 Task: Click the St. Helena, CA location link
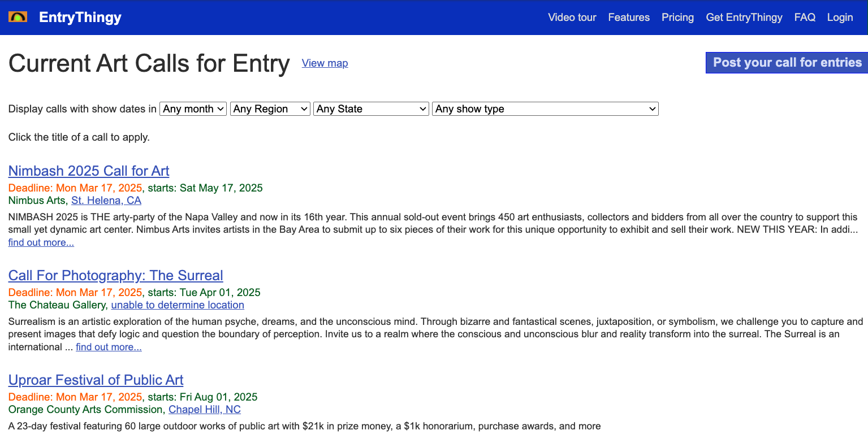106,201
